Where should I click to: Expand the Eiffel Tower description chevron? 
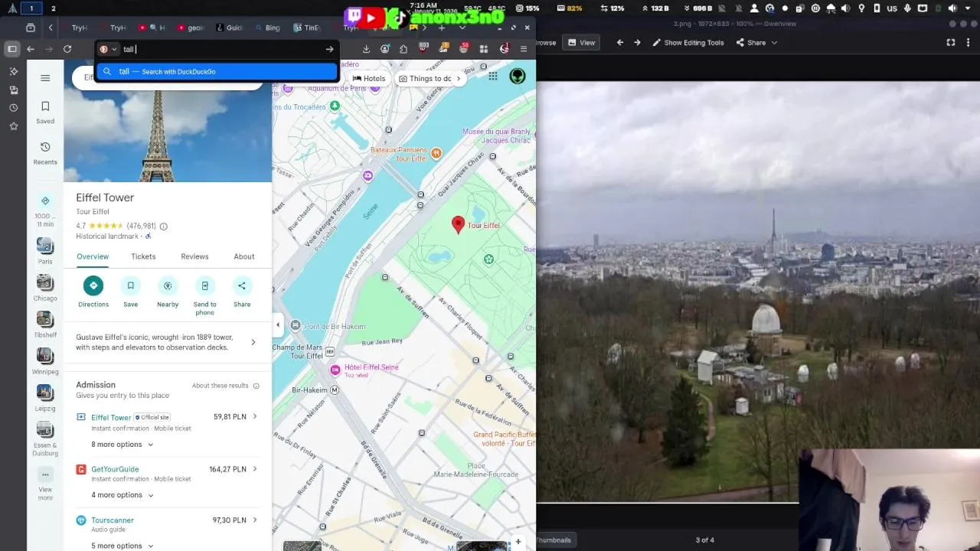pyautogui.click(x=253, y=342)
